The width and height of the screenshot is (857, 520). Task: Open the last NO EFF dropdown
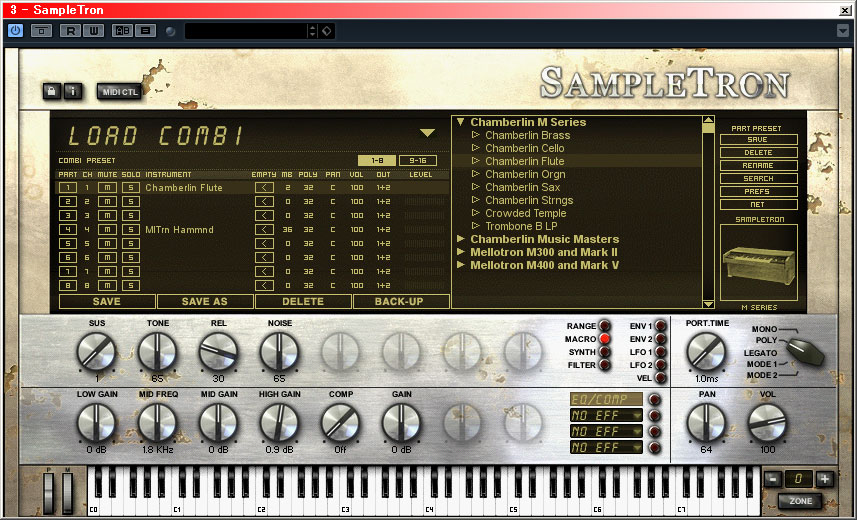click(606, 448)
